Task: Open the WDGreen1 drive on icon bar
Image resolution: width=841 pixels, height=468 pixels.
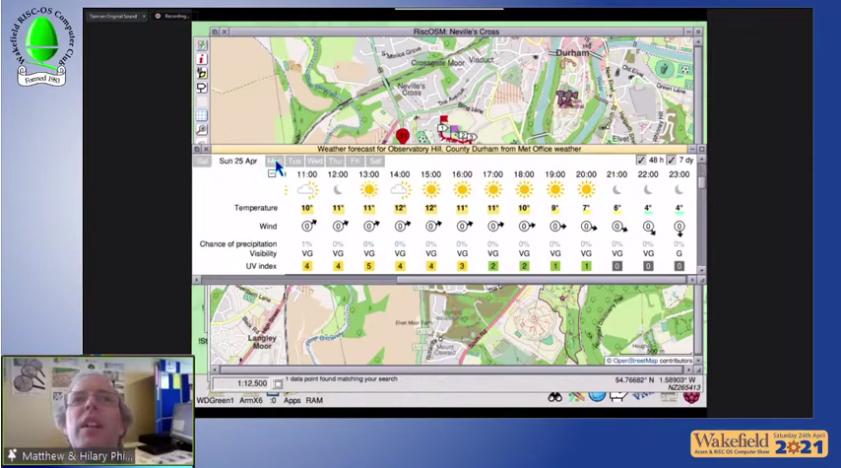Action: point(215,400)
